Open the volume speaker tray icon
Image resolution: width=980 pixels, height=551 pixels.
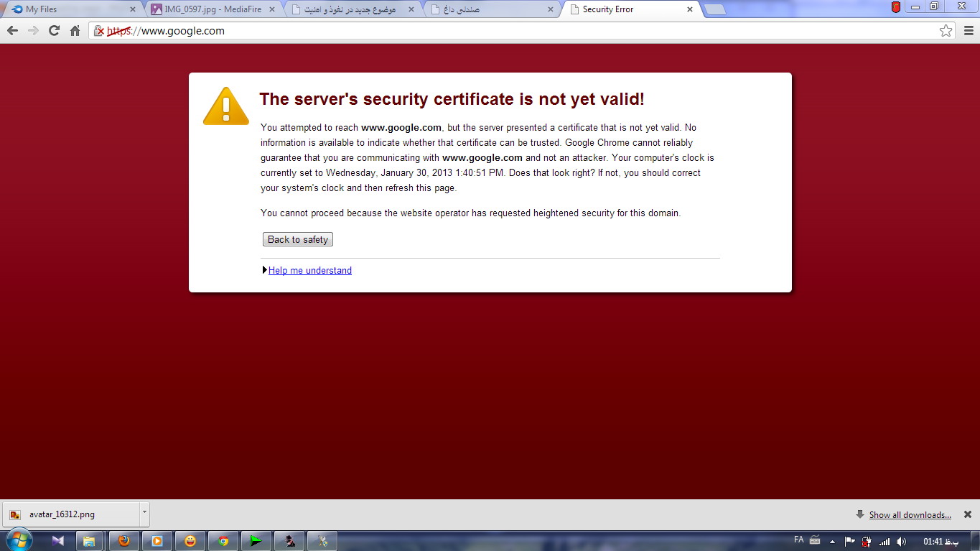[902, 541]
